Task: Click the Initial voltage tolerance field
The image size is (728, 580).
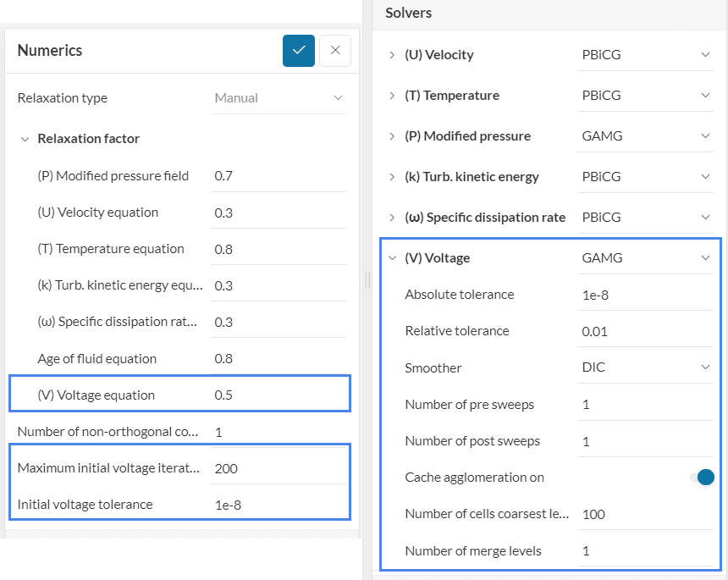Action: [x=279, y=505]
